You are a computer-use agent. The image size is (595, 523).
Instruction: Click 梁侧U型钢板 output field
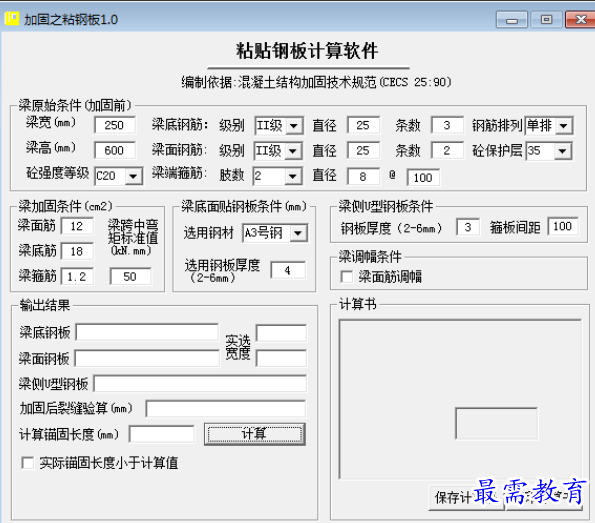pos(200,384)
